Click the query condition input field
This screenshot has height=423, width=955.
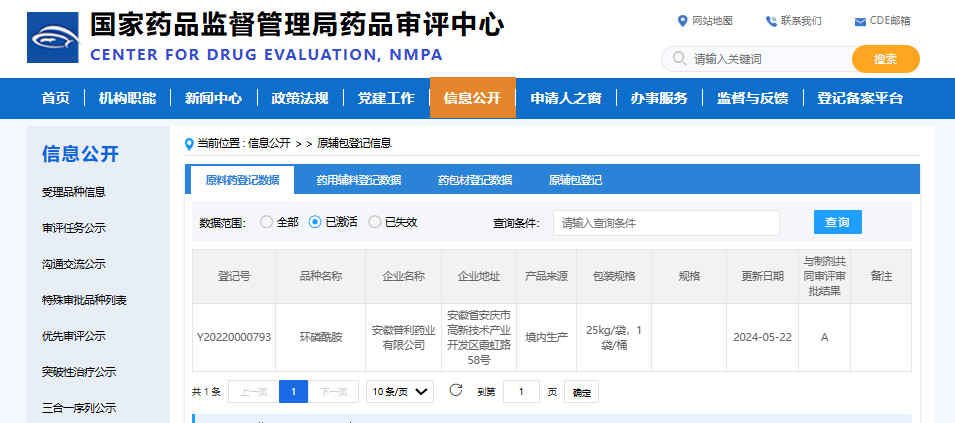(x=665, y=223)
